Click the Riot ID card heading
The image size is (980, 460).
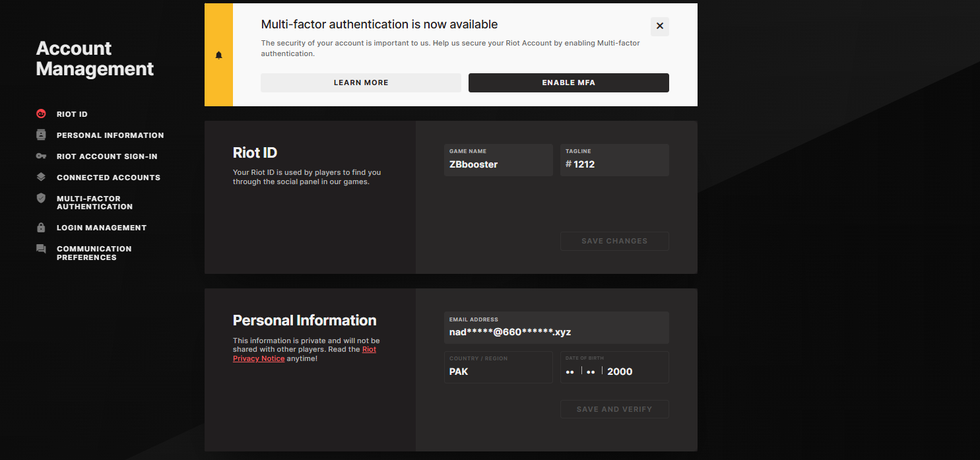click(x=255, y=152)
